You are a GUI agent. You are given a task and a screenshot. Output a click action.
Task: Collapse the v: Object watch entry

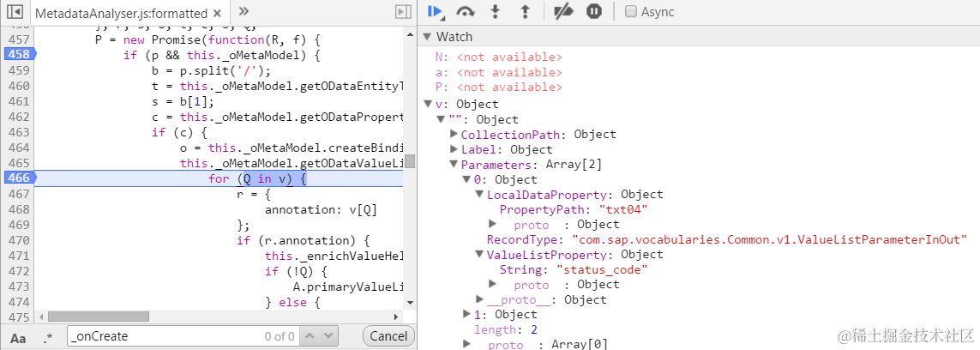(428, 105)
